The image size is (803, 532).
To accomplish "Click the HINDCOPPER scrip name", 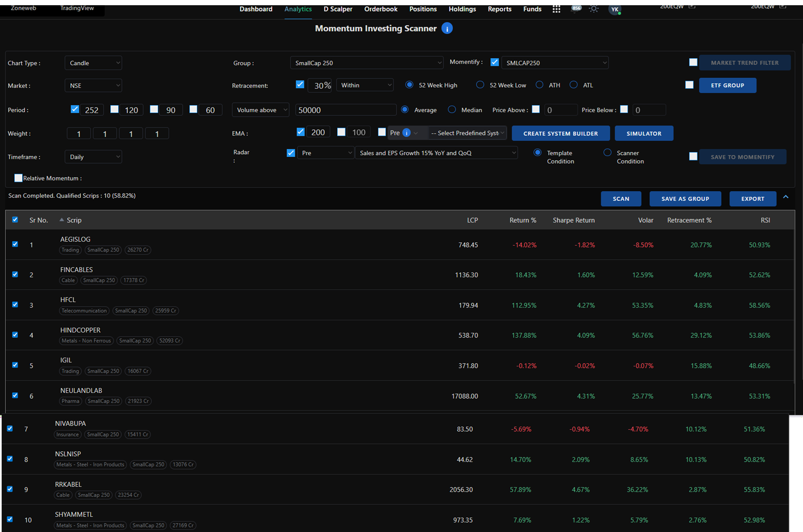I will click(x=80, y=330).
